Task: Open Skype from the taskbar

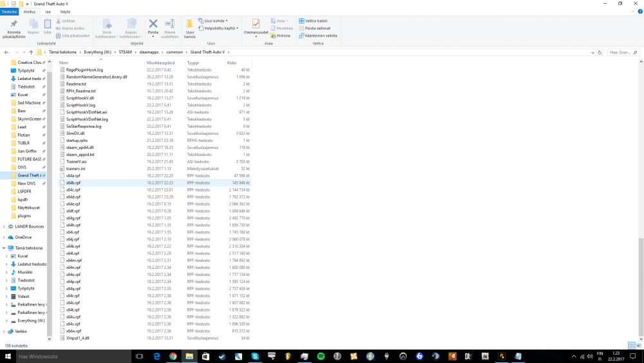Action: 255,357
